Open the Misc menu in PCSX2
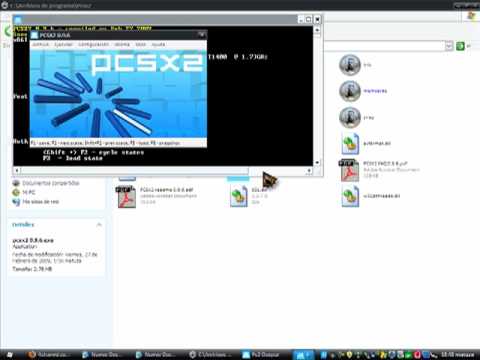 [141, 44]
